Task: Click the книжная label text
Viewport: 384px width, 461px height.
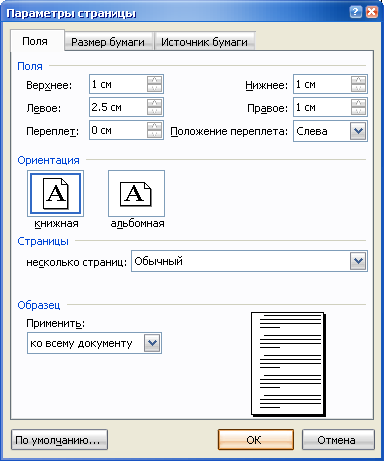Action: point(56,224)
